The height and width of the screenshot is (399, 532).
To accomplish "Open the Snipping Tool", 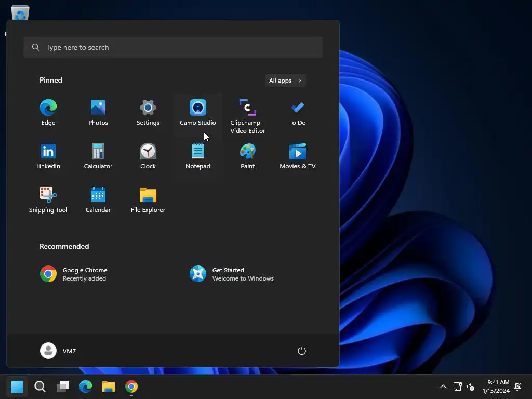I will pyautogui.click(x=48, y=201).
